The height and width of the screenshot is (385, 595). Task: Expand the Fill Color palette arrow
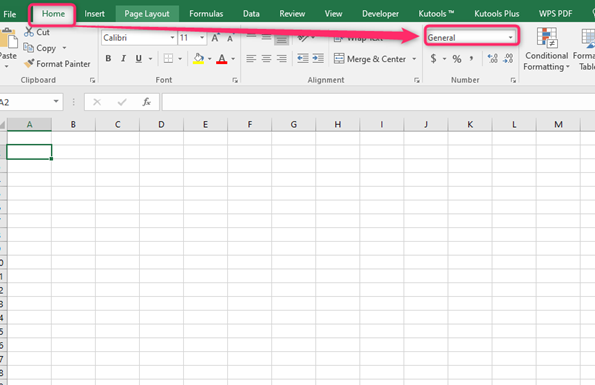coord(209,59)
